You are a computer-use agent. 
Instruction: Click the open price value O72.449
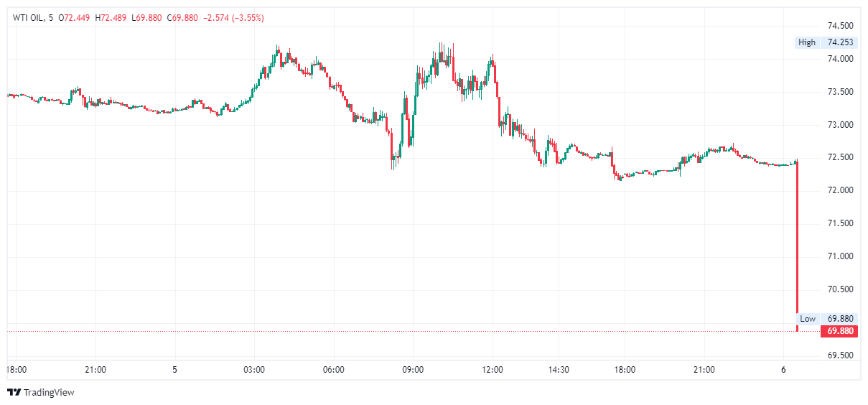point(74,17)
